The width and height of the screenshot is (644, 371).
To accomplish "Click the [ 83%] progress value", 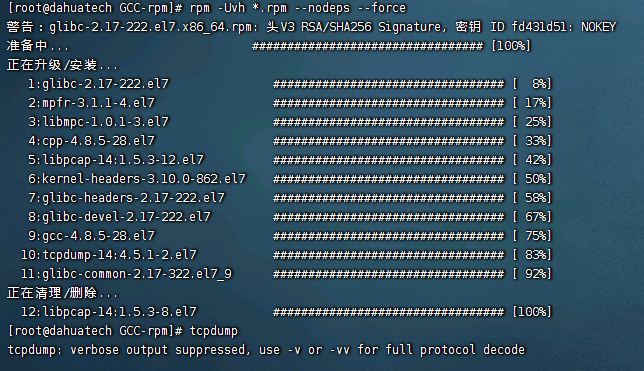I will coord(532,255).
